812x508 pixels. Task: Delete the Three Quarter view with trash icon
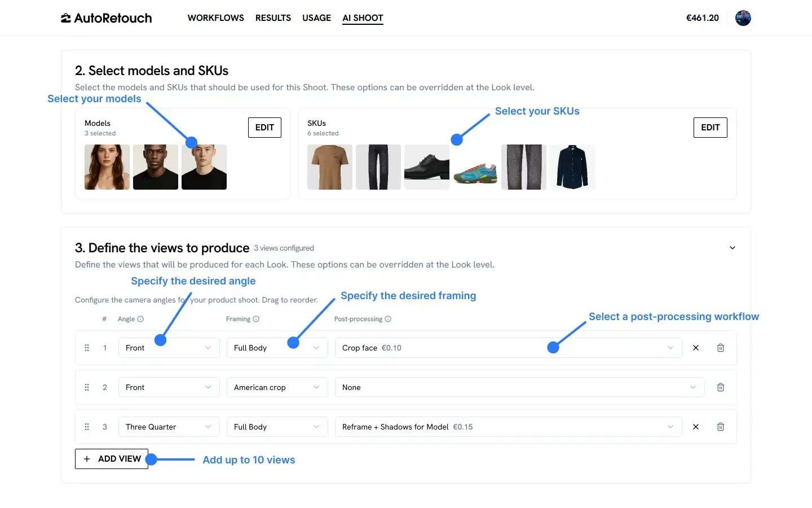point(720,427)
